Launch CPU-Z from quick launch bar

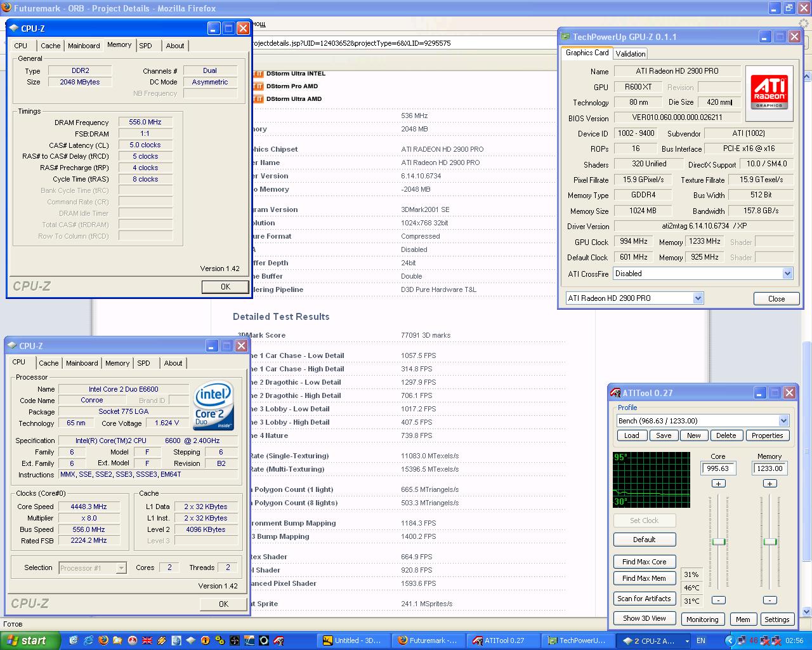[x=191, y=640]
